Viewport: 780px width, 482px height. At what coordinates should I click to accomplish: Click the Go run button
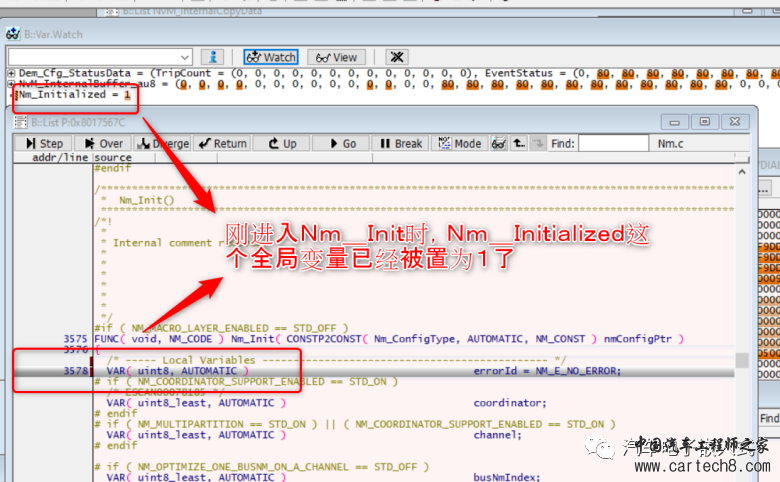coord(341,143)
